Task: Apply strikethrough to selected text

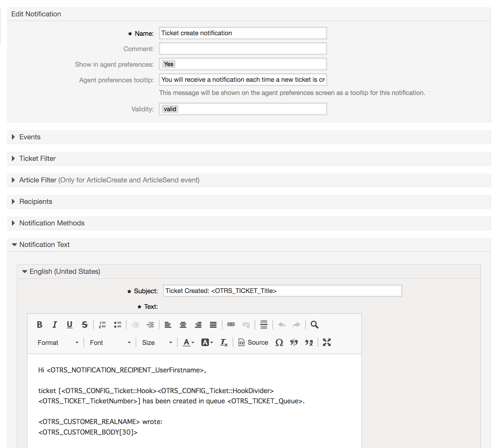Action: click(85, 324)
